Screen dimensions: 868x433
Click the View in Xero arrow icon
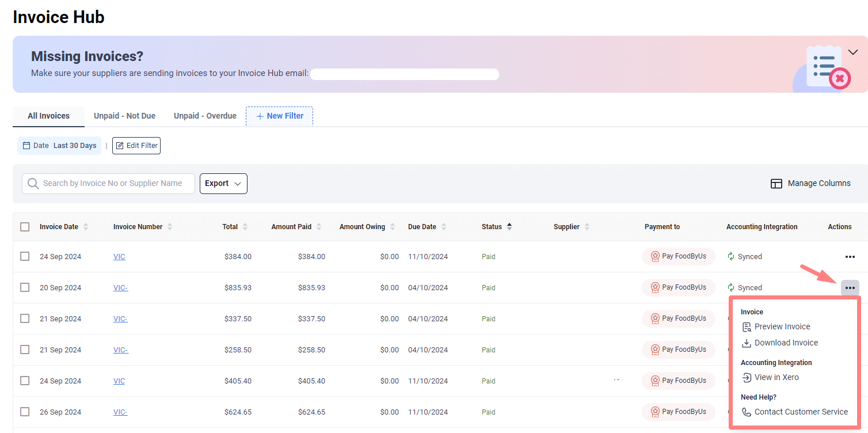pyautogui.click(x=746, y=377)
